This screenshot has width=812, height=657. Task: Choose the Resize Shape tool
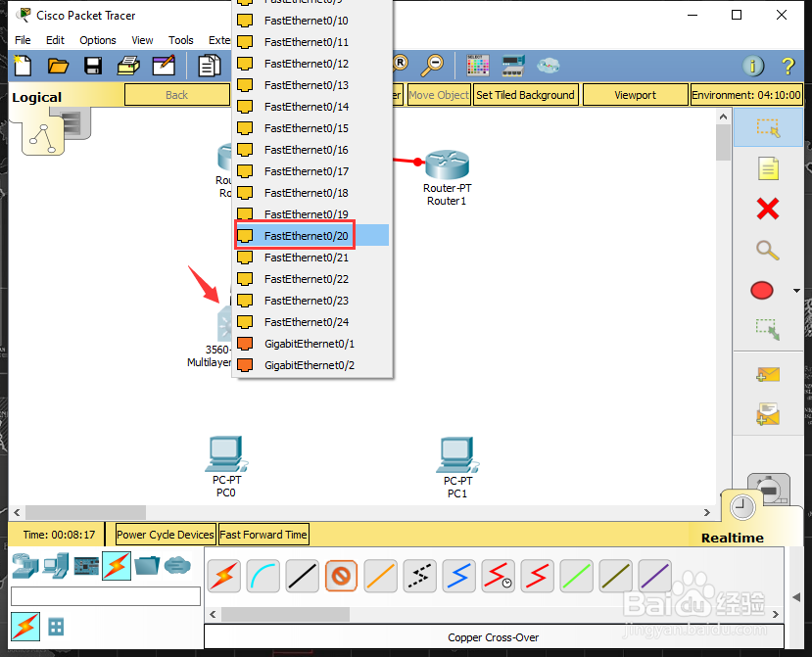(x=768, y=329)
